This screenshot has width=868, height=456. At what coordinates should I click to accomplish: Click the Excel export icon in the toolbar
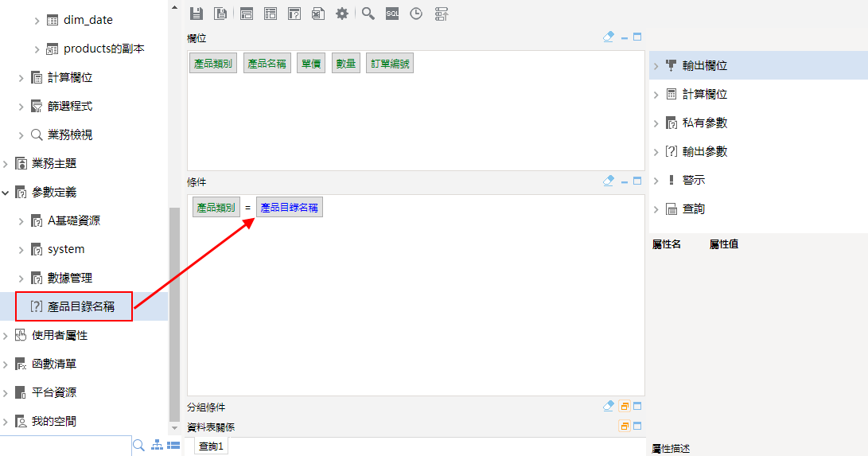317,14
